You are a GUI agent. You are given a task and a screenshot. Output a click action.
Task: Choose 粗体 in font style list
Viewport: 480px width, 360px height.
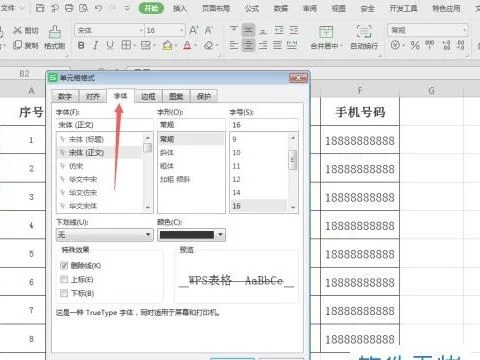(191, 166)
